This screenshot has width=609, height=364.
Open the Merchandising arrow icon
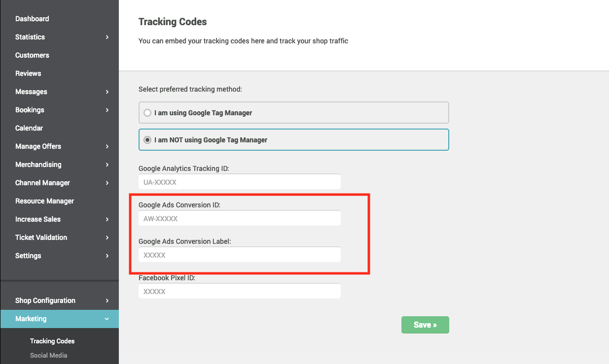pos(107,165)
